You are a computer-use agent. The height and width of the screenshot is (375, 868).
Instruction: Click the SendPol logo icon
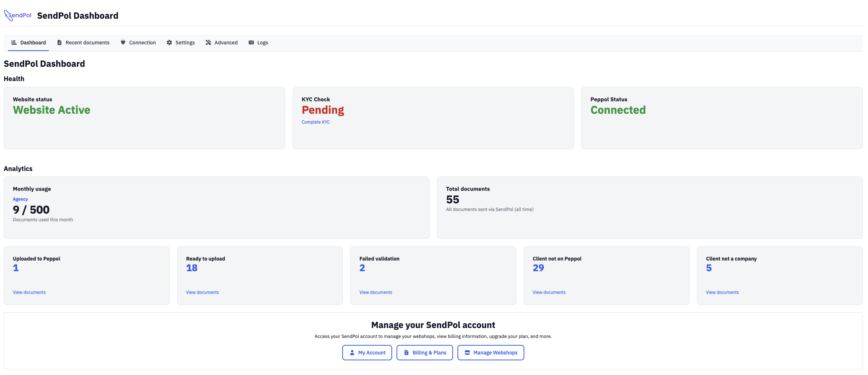18,15
